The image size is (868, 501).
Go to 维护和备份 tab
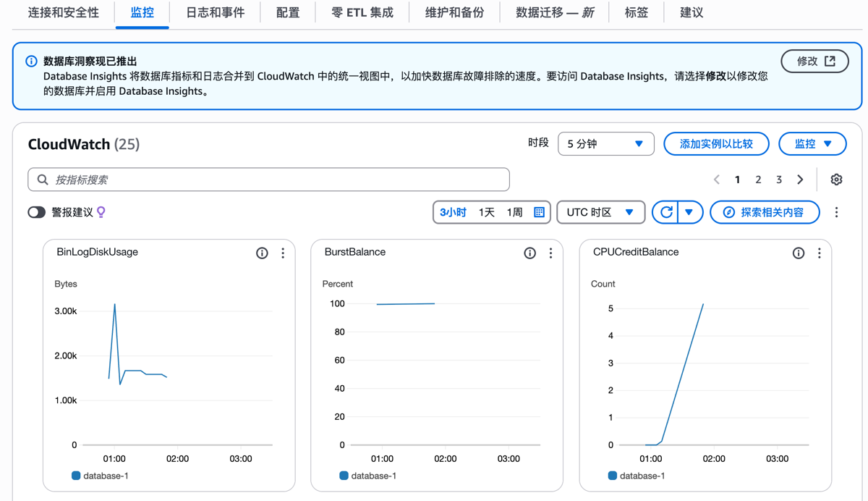point(454,12)
